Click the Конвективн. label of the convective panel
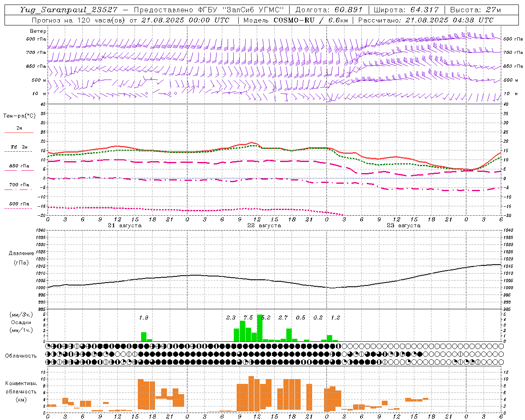The image size is (525, 420). coord(21,383)
